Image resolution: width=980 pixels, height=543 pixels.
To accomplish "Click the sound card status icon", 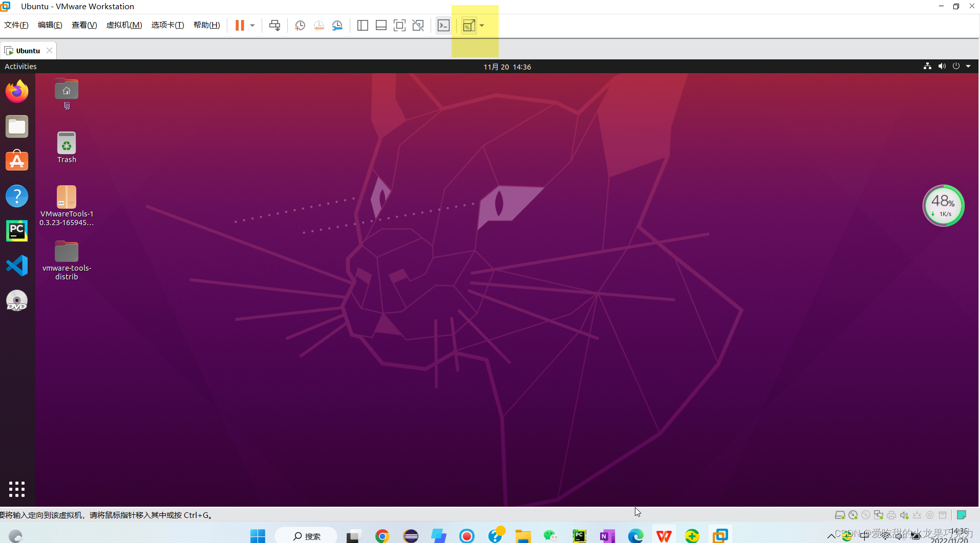I will [x=904, y=515].
